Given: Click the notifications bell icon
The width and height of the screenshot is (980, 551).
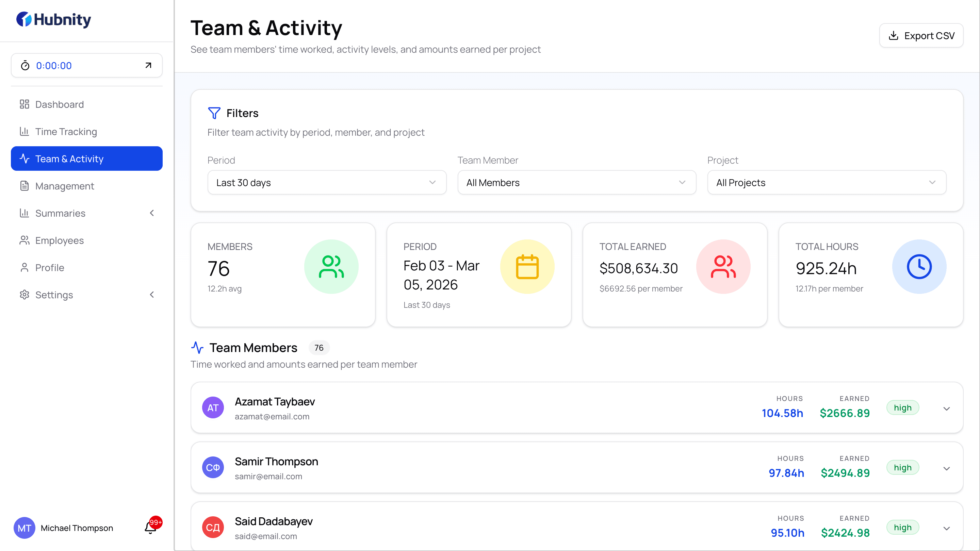Looking at the screenshot, I should point(150,528).
